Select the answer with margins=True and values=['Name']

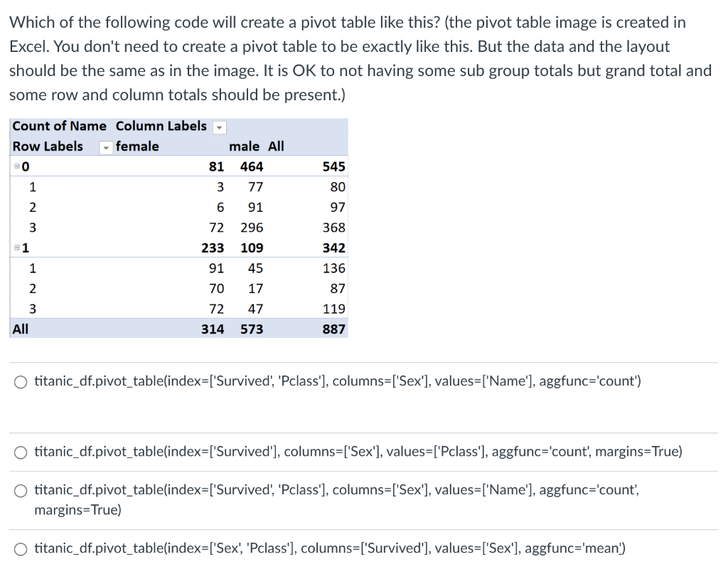click(21, 490)
